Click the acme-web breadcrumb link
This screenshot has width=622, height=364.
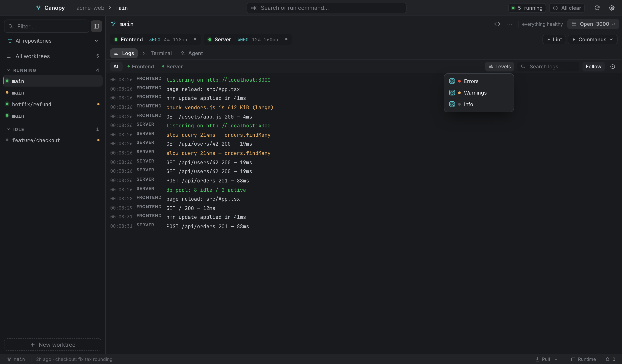[90, 8]
